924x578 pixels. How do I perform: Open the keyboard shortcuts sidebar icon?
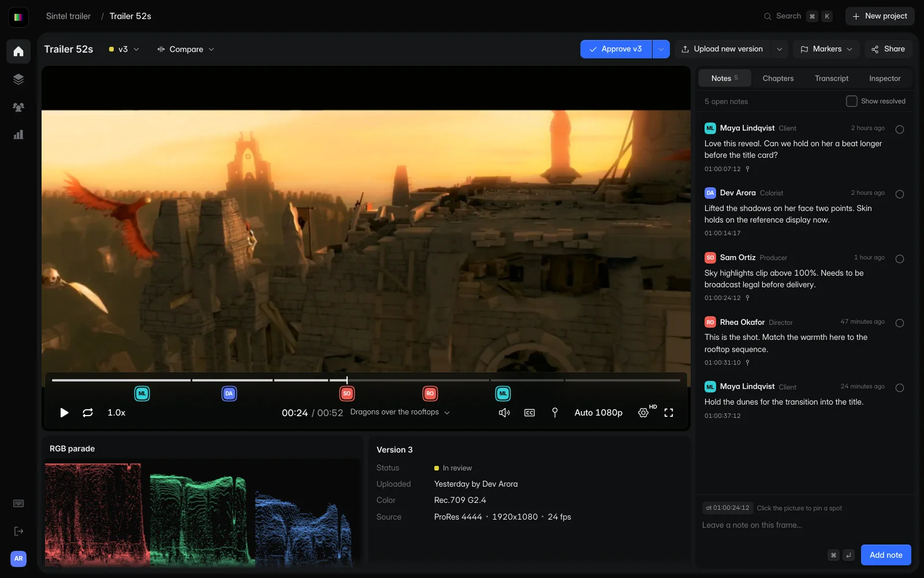click(x=18, y=503)
